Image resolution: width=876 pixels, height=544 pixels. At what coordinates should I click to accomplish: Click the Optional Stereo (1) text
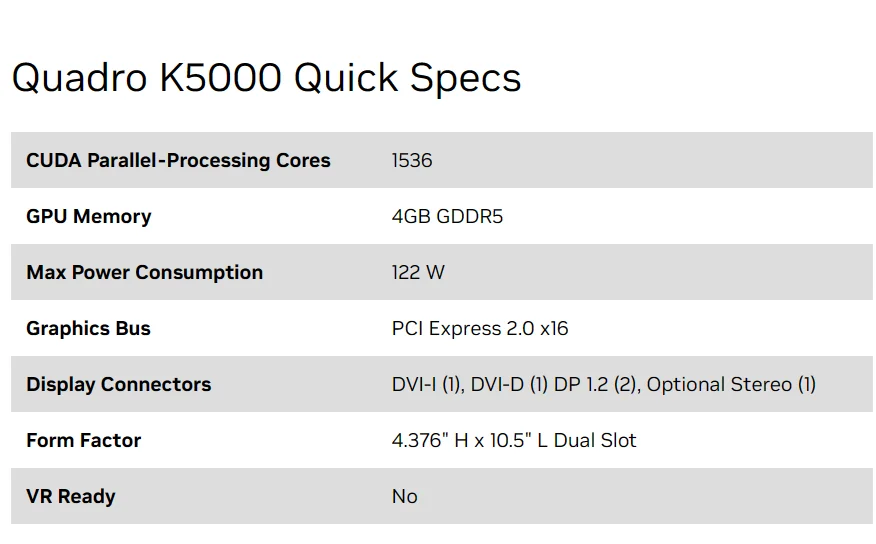tap(731, 384)
